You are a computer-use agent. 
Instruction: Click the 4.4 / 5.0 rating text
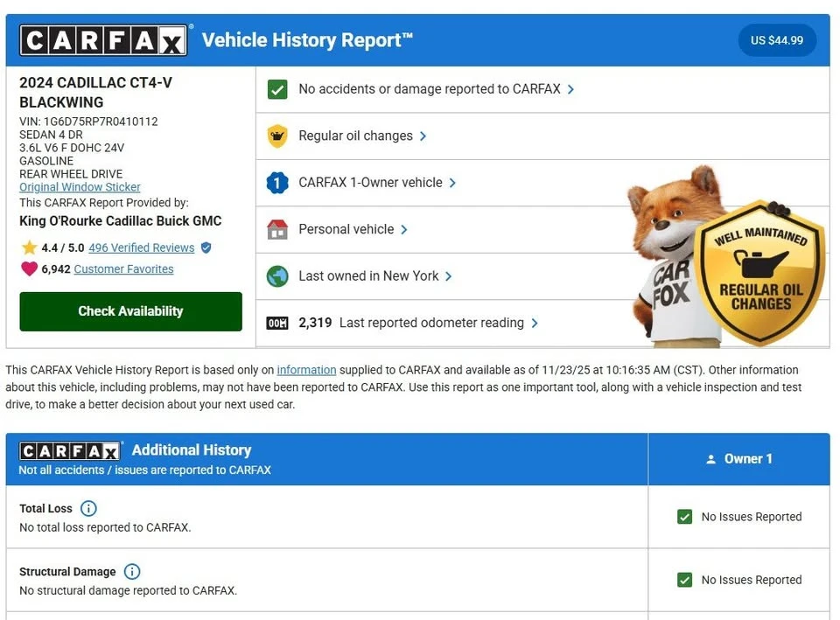tap(63, 247)
